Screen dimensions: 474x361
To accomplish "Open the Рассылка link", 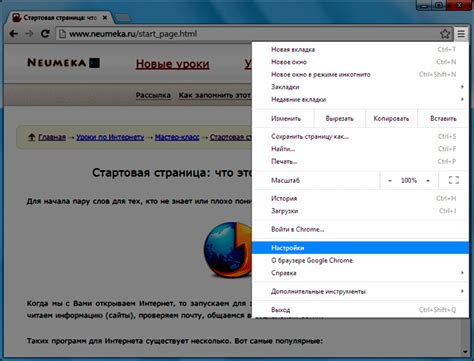I will point(153,95).
